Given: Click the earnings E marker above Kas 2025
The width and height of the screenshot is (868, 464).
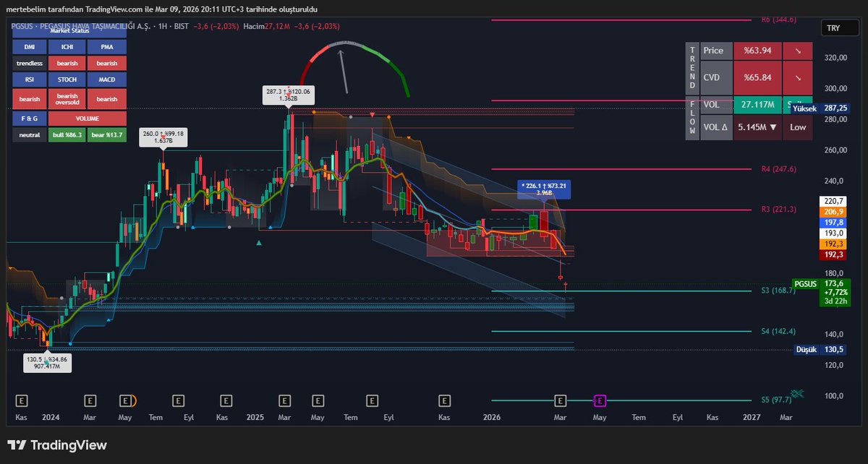Looking at the screenshot, I should coord(444,400).
